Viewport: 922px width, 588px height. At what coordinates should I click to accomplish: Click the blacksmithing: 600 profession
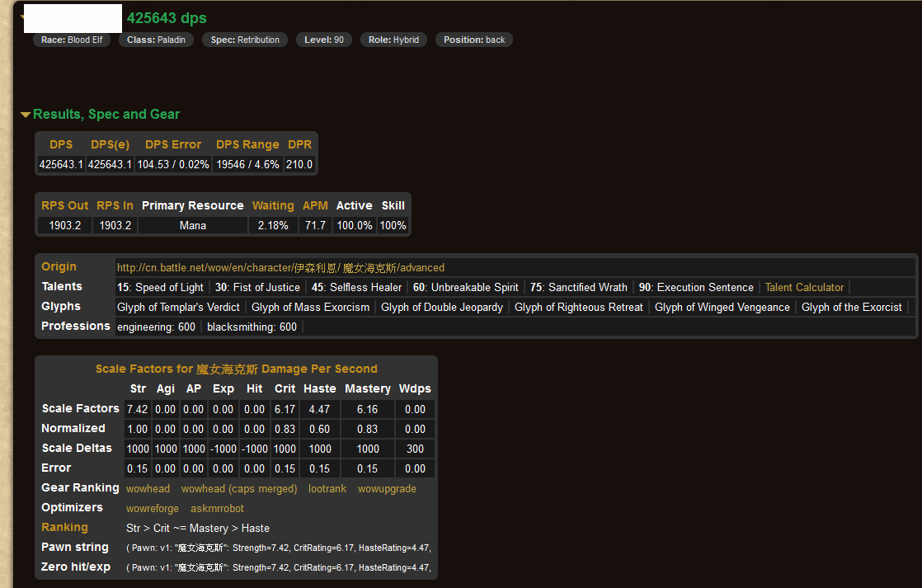click(252, 327)
